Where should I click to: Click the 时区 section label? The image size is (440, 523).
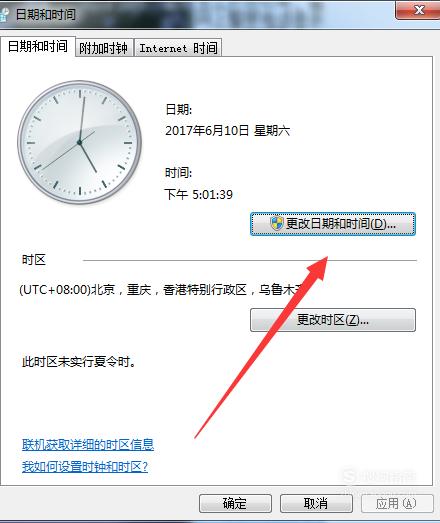click(x=34, y=259)
